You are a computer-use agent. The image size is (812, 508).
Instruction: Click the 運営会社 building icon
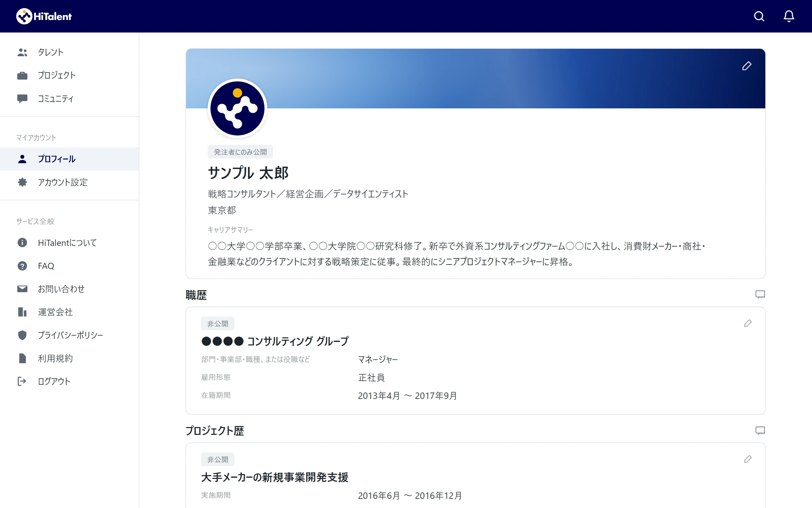tap(22, 312)
